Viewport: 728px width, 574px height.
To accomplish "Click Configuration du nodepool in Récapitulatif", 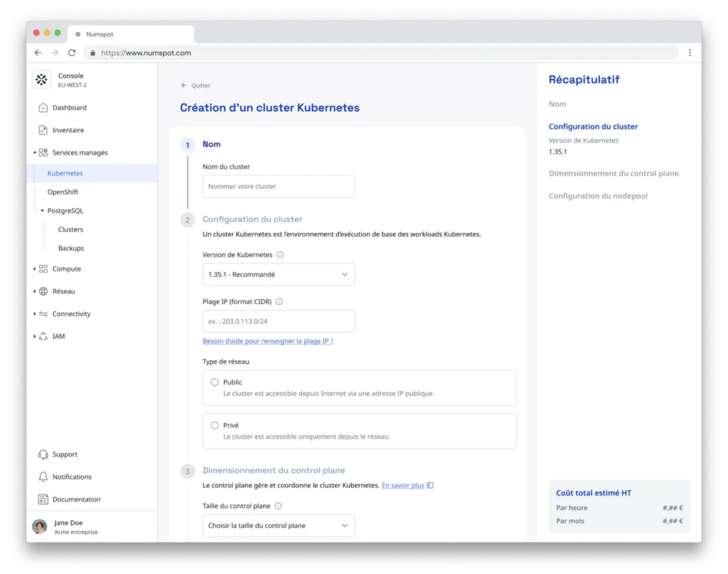I will coord(598,196).
